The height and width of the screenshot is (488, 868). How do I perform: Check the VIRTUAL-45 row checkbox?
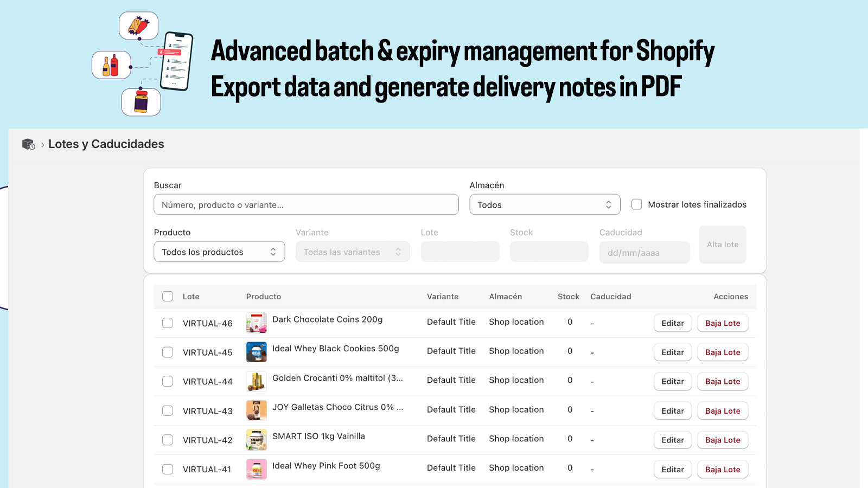pos(168,352)
